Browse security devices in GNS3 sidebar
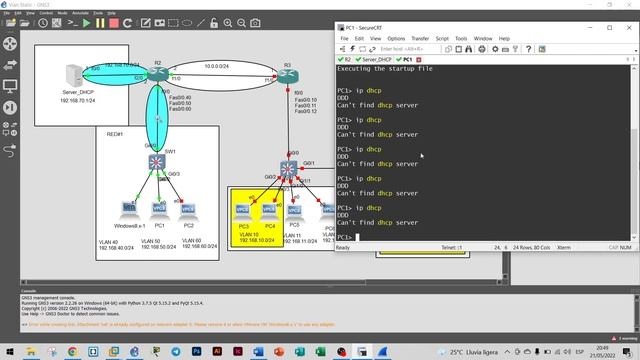Image resolution: width=640 pixels, height=360 pixels. click(x=10, y=108)
